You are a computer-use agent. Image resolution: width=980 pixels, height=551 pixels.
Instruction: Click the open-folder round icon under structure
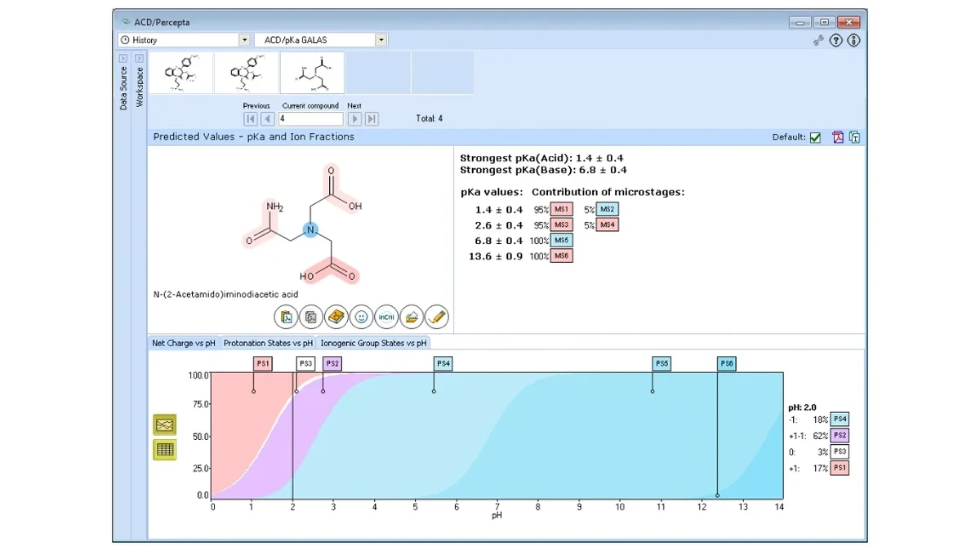tap(412, 316)
